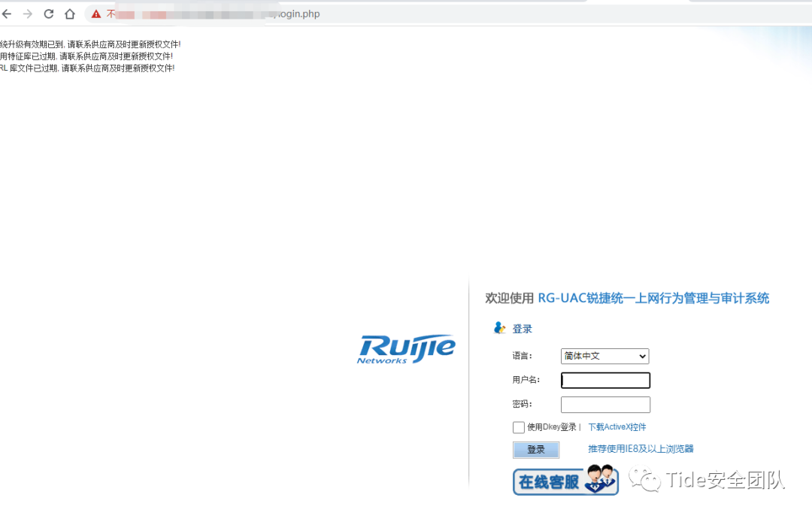Screen dimensions: 812x516
Task: Click the browser forward arrow
Action: [28, 14]
